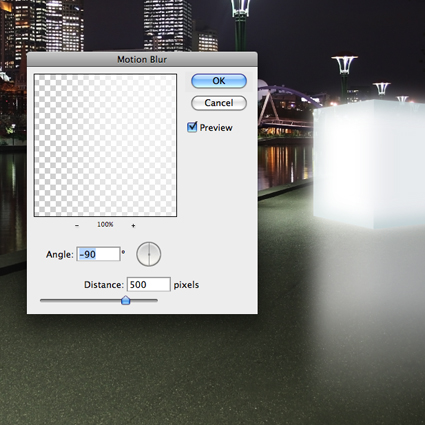425x425 pixels.
Task: Toggle the Preview checkbox
Action: 192,127
